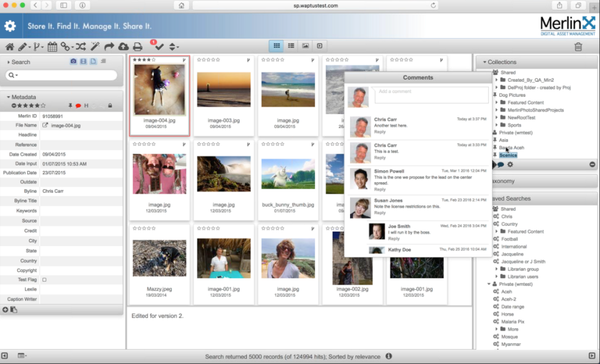
Task: Switch to single image view mode
Action: click(x=306, y=46)
